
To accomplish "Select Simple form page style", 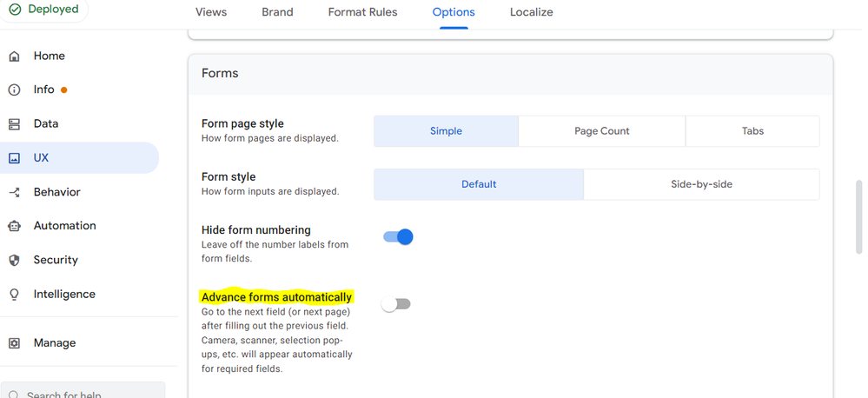I will click(447, 131).
